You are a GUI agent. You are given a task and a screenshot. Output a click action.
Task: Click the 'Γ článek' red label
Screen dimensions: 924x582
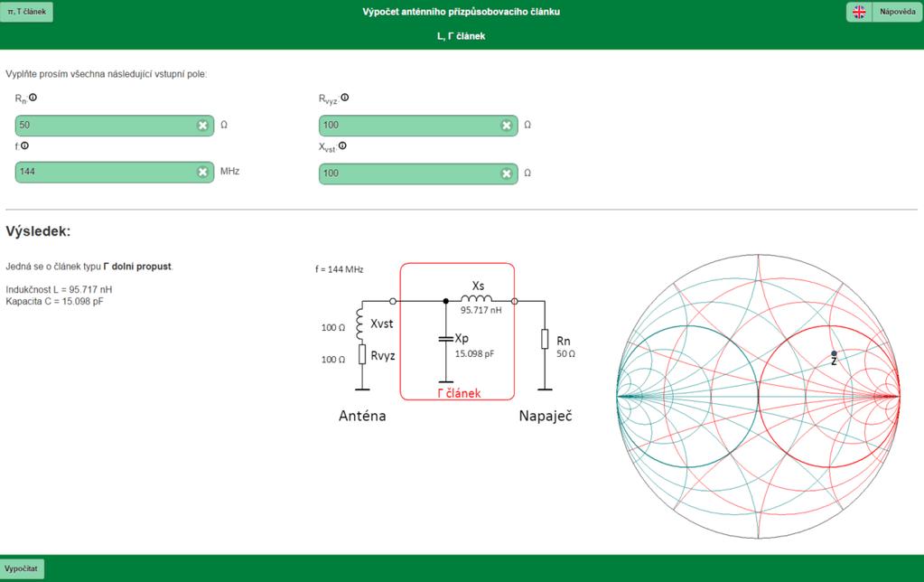[459, 393]
